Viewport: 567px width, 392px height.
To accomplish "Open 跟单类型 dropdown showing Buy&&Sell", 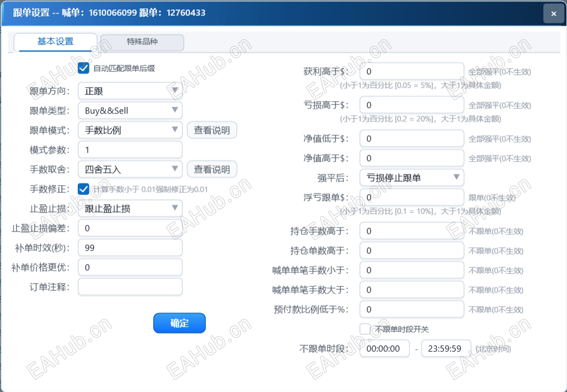I will pyautogui.click(x=130, y=110).
